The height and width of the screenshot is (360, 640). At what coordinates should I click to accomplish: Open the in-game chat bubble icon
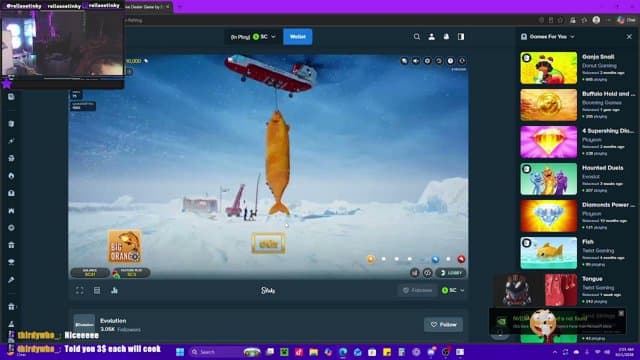[404, 61]
